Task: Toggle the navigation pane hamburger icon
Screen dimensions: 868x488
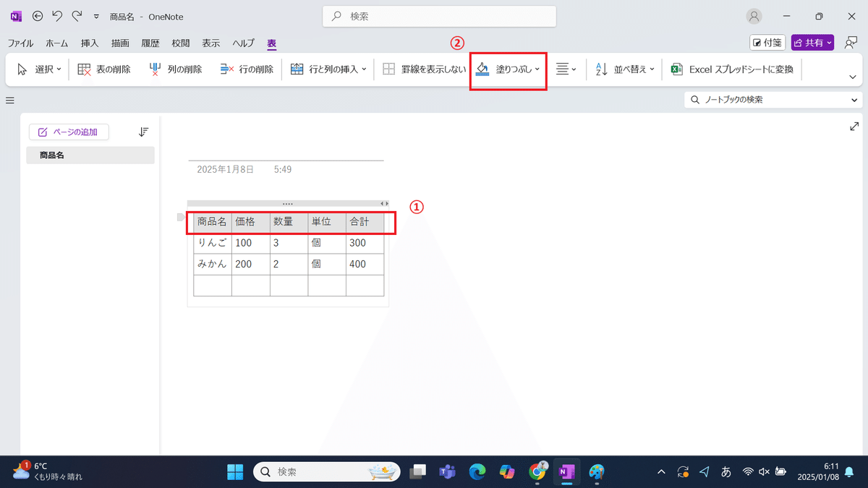Action: point(10,100)
